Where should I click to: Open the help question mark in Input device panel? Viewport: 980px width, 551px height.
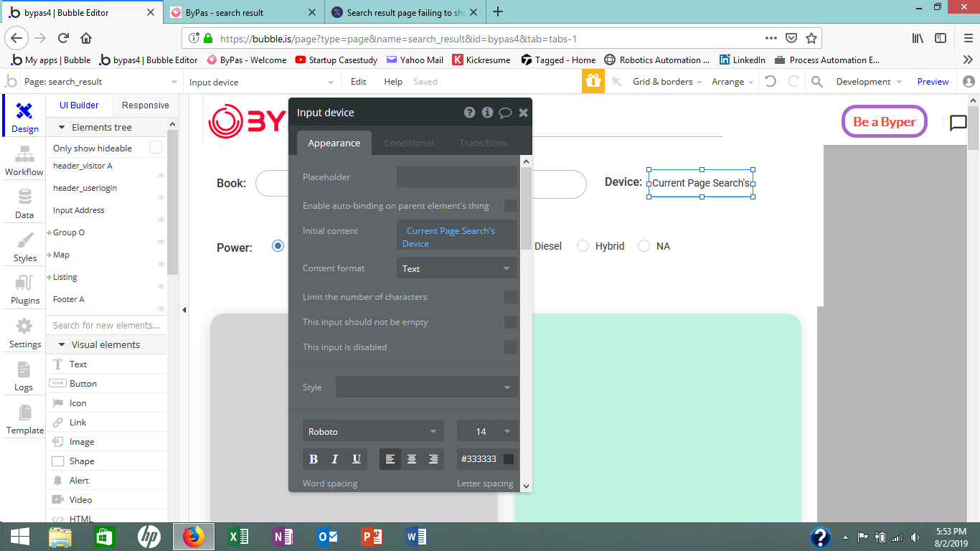pos(469,113)
